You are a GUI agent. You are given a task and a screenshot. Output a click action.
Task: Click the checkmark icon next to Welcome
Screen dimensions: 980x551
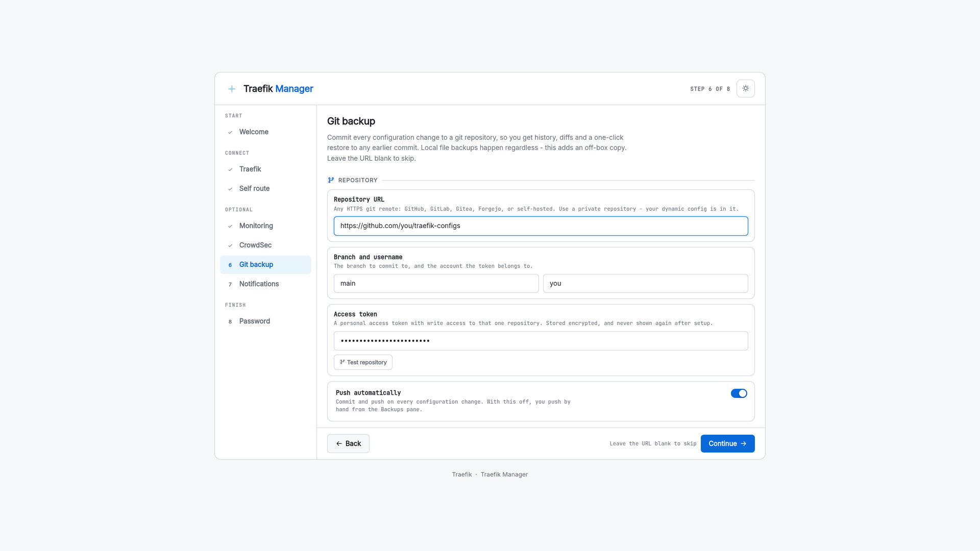[230, 132]
